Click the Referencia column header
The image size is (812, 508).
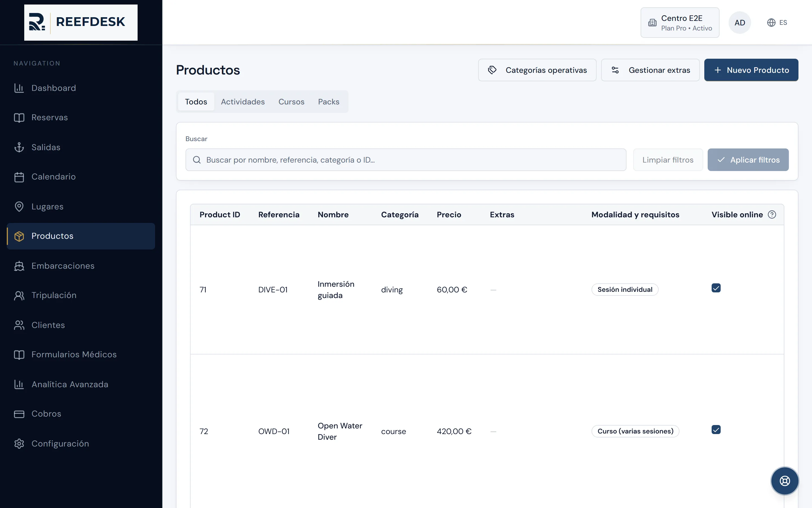coord(279,214)
